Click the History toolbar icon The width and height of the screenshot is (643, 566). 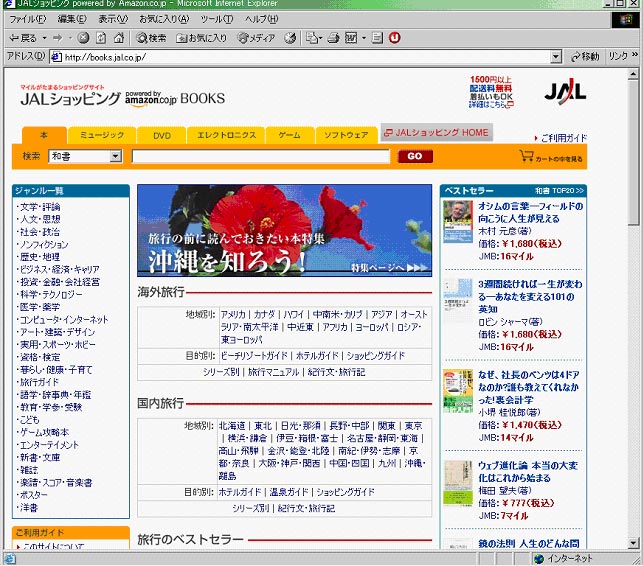(x=290, y=38)
